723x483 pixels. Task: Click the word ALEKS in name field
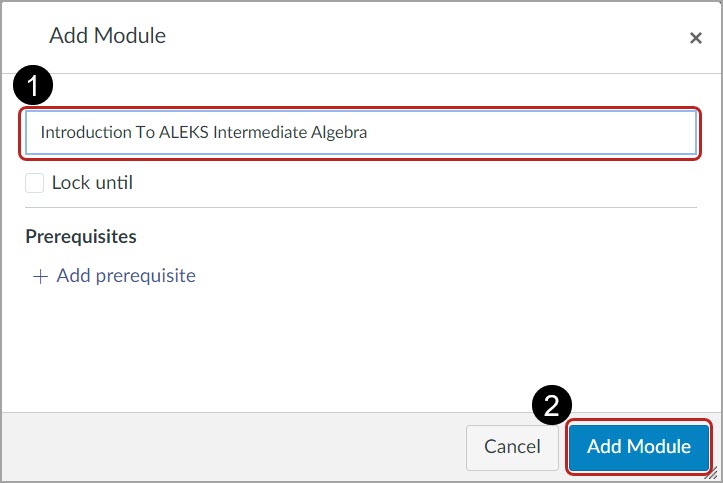184,132
